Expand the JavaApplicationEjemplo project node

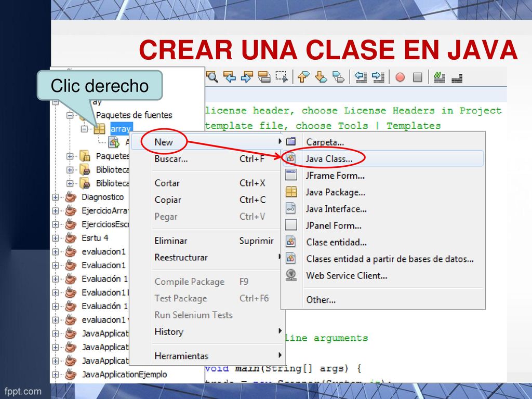tap(56, 374)
